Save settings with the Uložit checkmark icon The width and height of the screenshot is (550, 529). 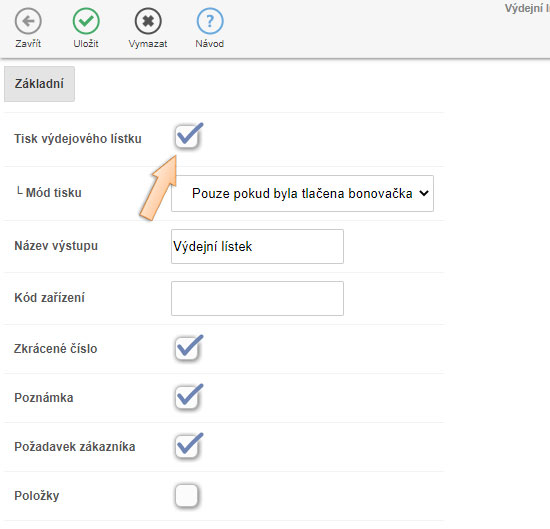pyautogui.click(x=86, y=21)
